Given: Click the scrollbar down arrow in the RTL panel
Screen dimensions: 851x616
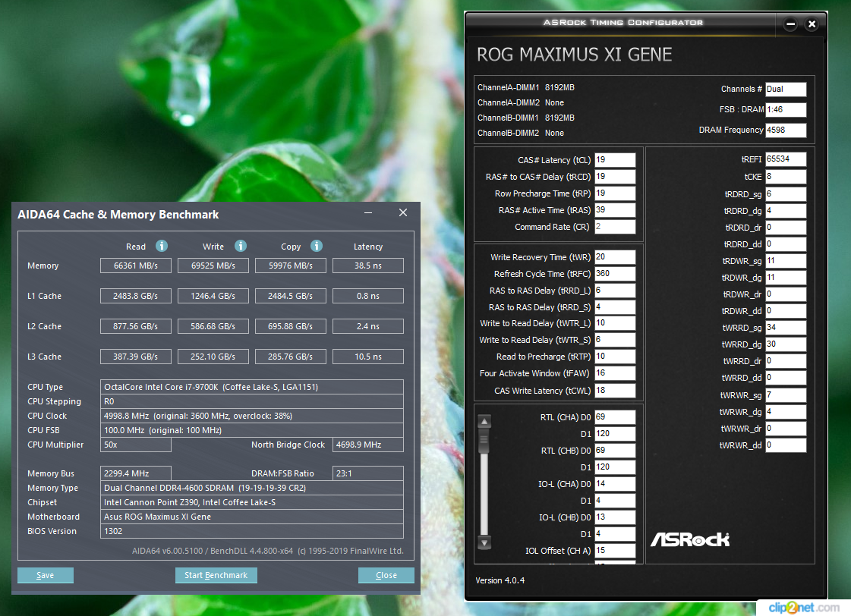Looking at the screenshot, I should tap(484, 542).
